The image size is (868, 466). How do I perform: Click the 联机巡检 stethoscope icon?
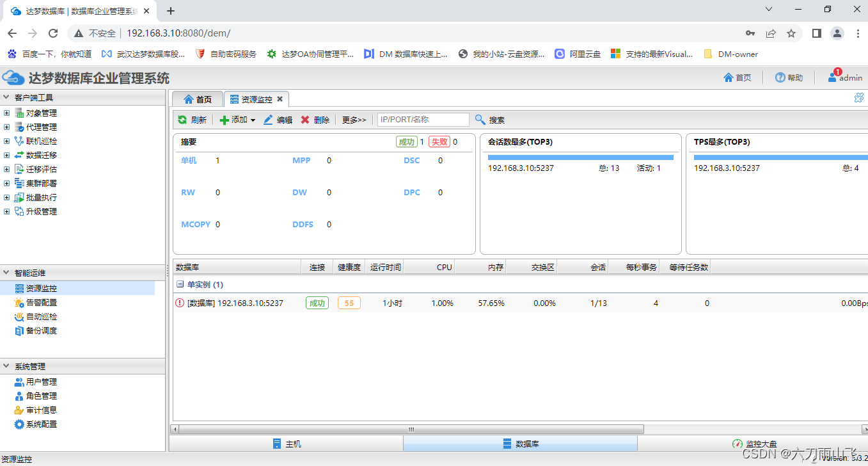point(19,141)
